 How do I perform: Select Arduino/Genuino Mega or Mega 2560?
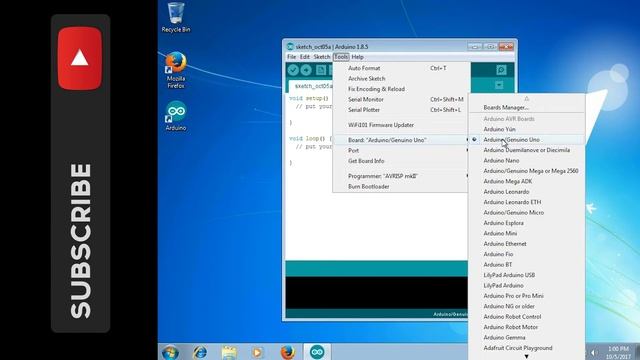tap(527, 171)
